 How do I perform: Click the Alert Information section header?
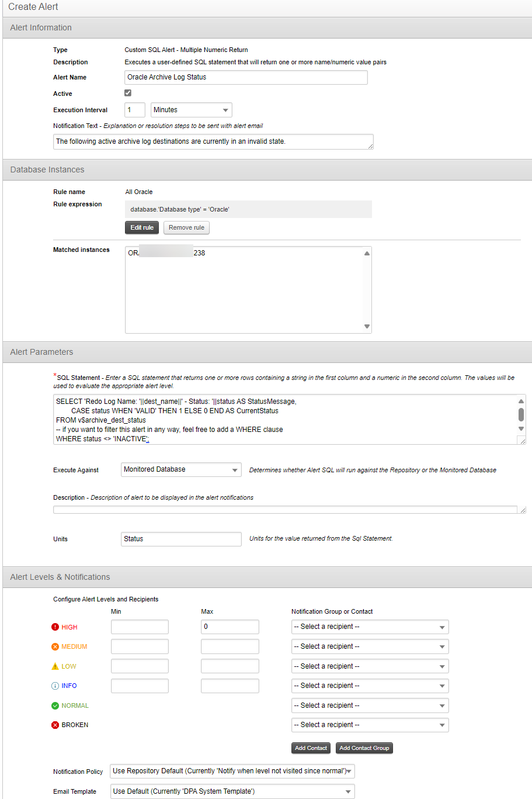point(267,27)
